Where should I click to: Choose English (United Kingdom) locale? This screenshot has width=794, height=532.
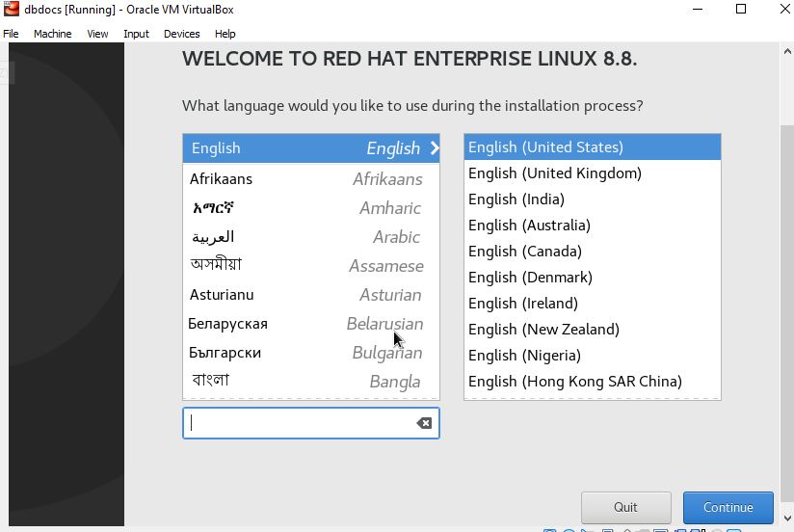tap(593, 173)
